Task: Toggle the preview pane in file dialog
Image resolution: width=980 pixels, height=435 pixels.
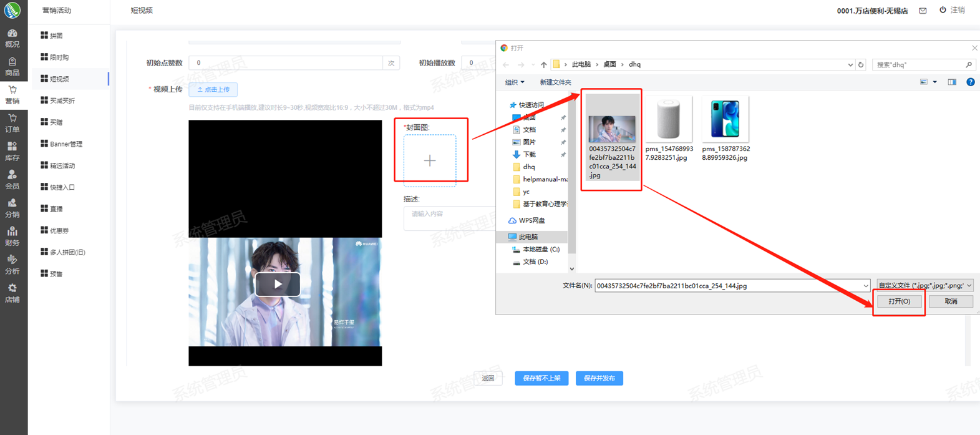Action: [952, 82]
